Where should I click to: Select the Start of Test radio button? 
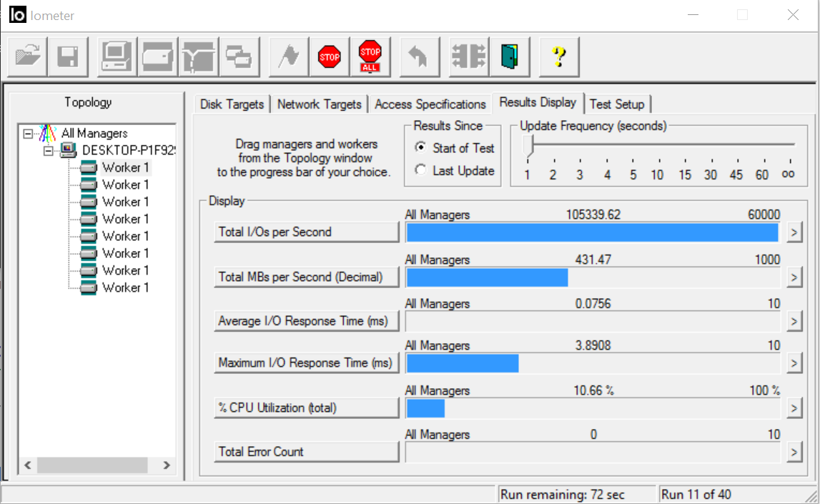(x=420, y=148)
